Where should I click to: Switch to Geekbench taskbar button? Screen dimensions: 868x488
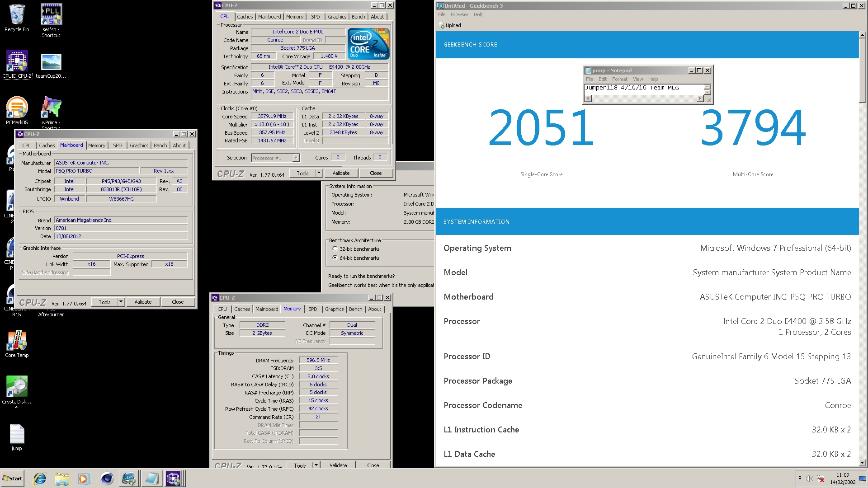point(129,479)
